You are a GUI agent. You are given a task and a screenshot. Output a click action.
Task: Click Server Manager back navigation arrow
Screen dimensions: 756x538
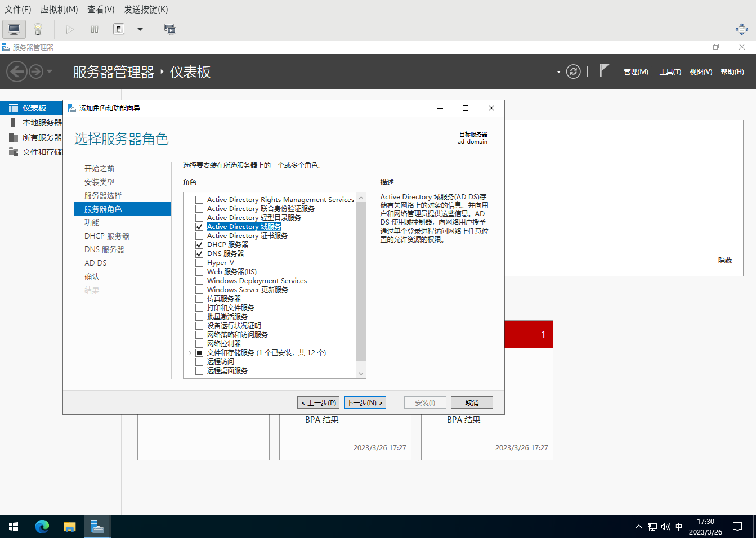(x=17, y=71)
